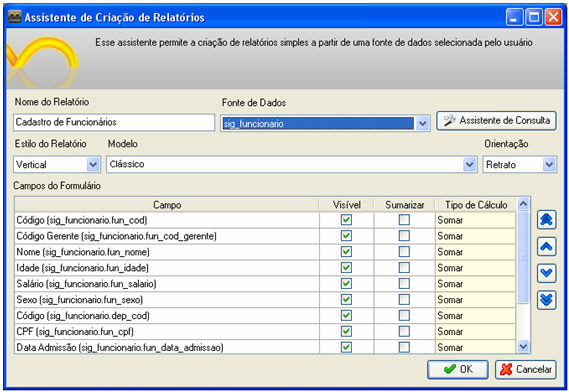Click Somar cell in the Código Gerente row
Image resolution: width=569 pixels, height=392 pixels.
coord(476,236)
